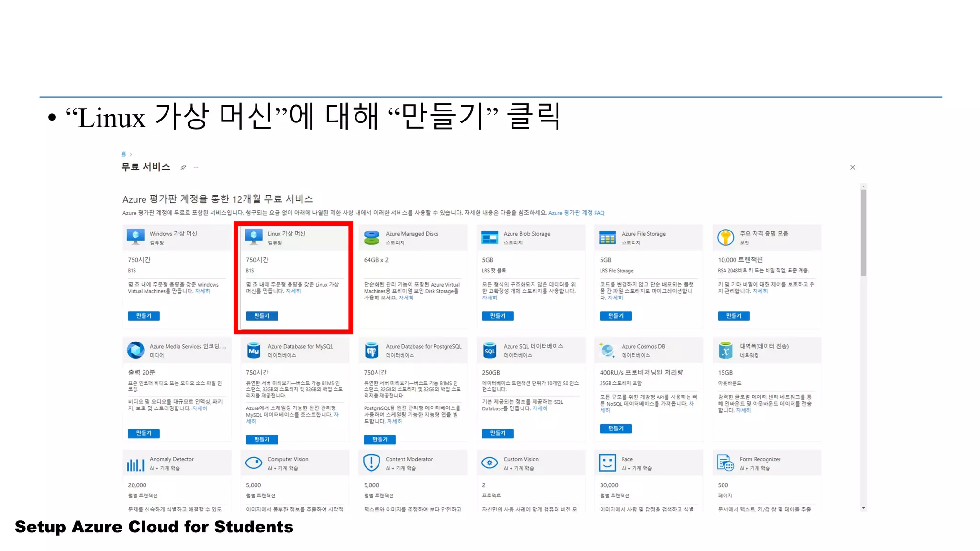Image resolution: width=980 pixels, height=551 pixels.
Task: Select the Content Moderator title
Action: pyautogui.click(x=409, y=459)
